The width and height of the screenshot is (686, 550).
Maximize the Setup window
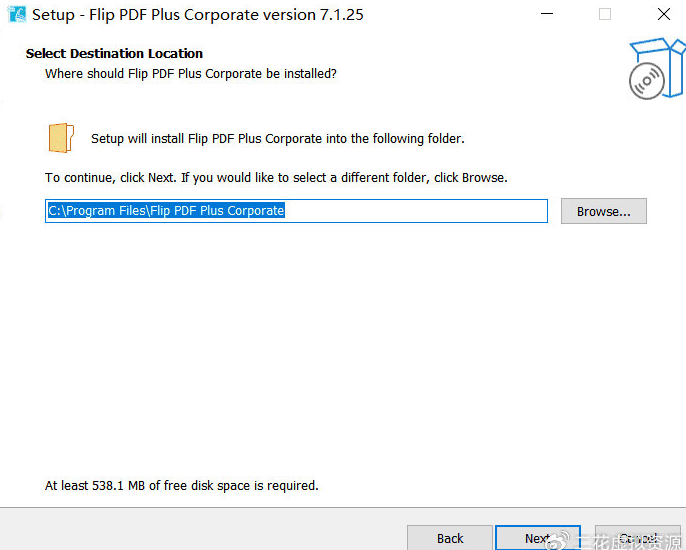pos(605,15)
